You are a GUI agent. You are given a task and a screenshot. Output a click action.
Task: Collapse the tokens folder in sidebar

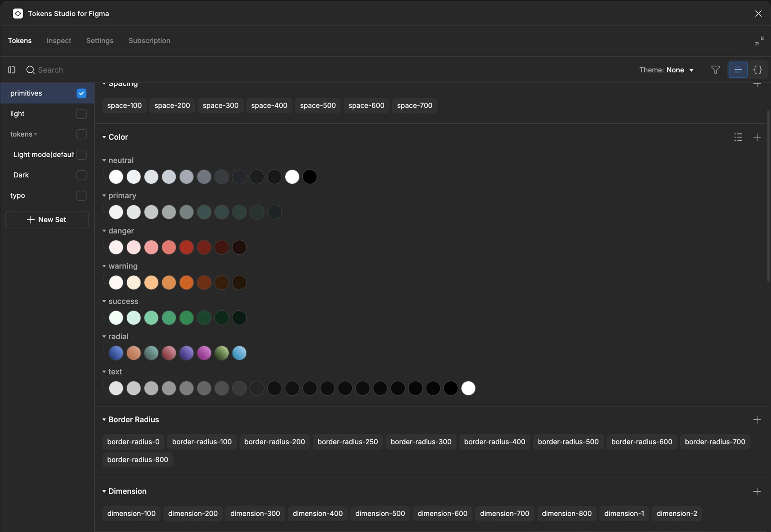(36, 134)
